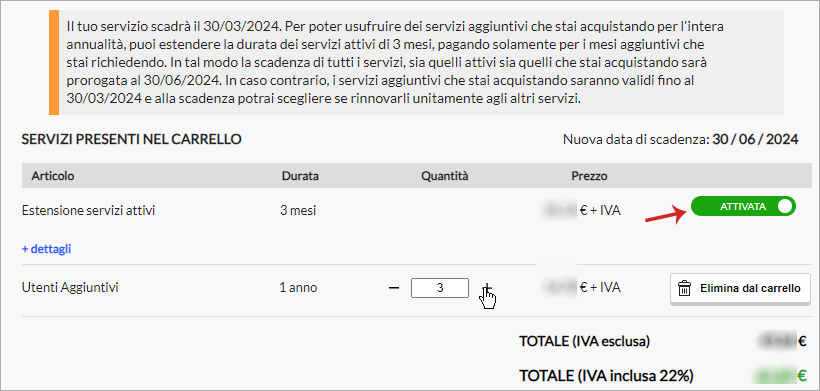Click the quantity field showing 3
Image resolution: width=820 pixels, height=391 pixels.
(x=440, y=288)
